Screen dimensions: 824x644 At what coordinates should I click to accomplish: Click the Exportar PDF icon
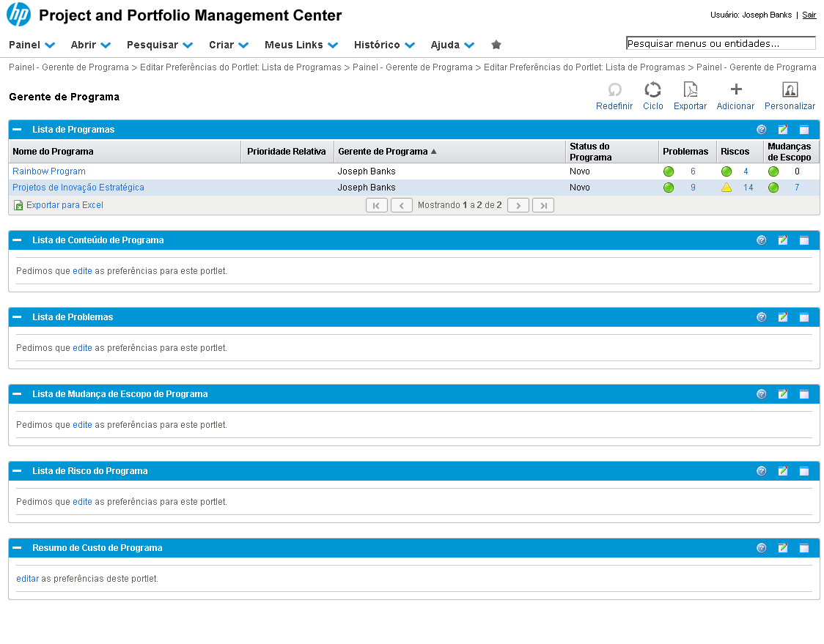point(690,89)
